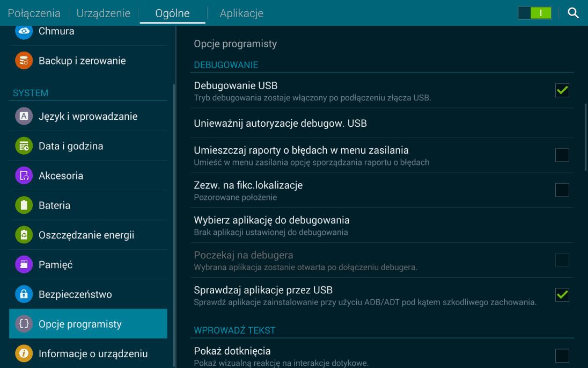Open Wybierz aplikację do debugowania
Screen dimensions: 588x368
[382, 225]
